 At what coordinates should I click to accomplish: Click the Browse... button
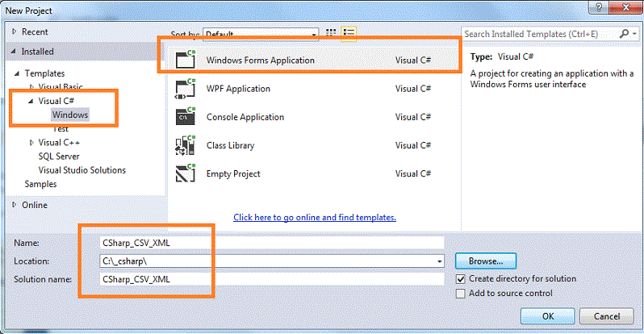(x=486, y=261)
